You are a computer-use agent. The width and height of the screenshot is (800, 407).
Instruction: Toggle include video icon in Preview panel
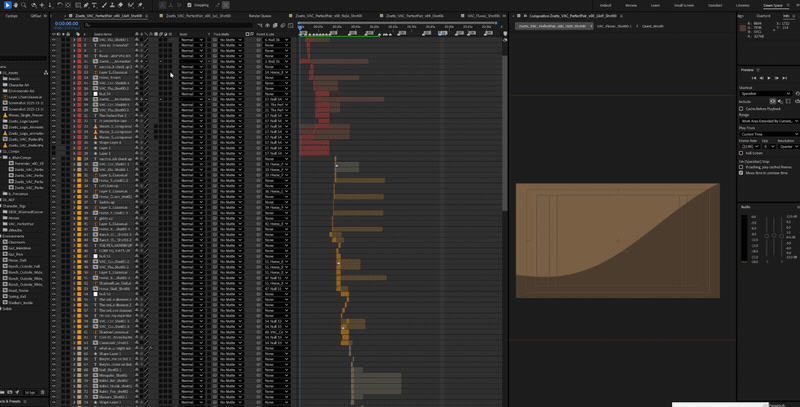772,101
